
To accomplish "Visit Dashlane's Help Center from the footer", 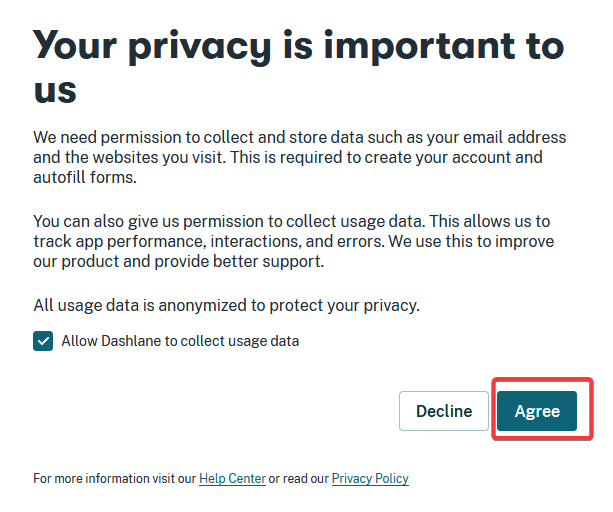I will coord(232,479).
